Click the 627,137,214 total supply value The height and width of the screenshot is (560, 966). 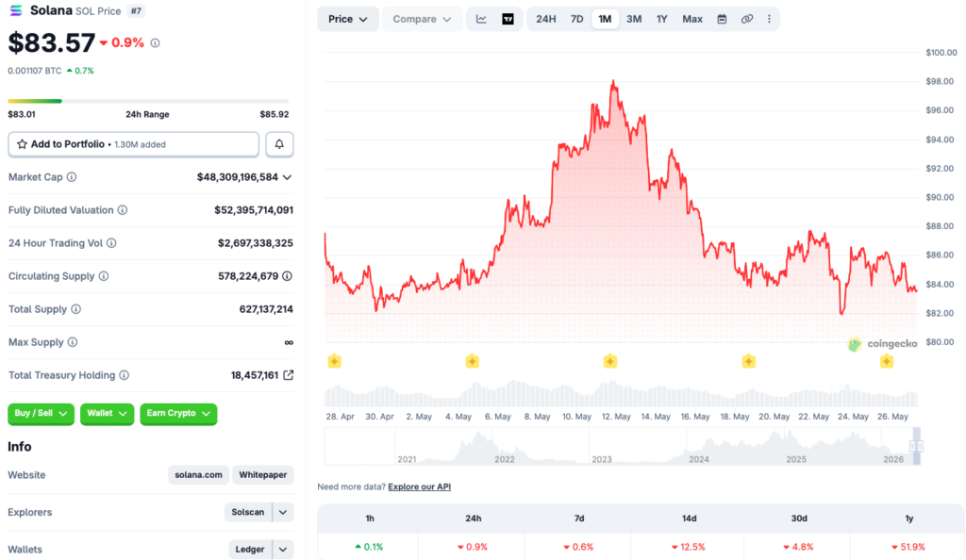(266, 309)
